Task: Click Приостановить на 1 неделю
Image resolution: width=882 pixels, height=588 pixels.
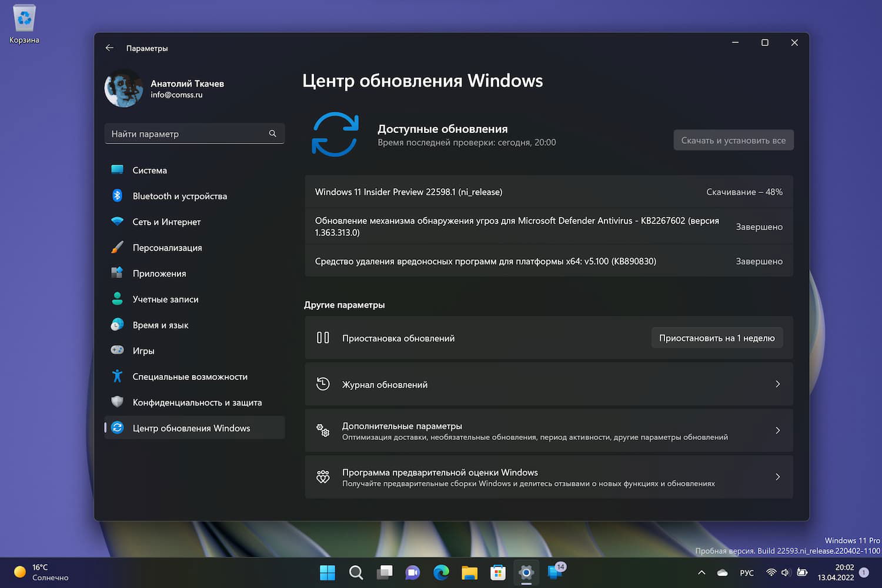Action: pos(717,338)
